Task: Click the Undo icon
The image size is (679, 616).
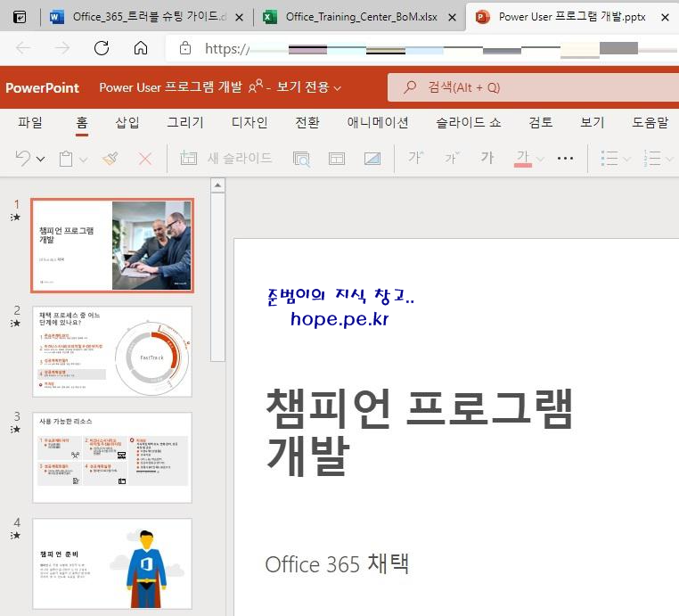Action: coord(23,158)
